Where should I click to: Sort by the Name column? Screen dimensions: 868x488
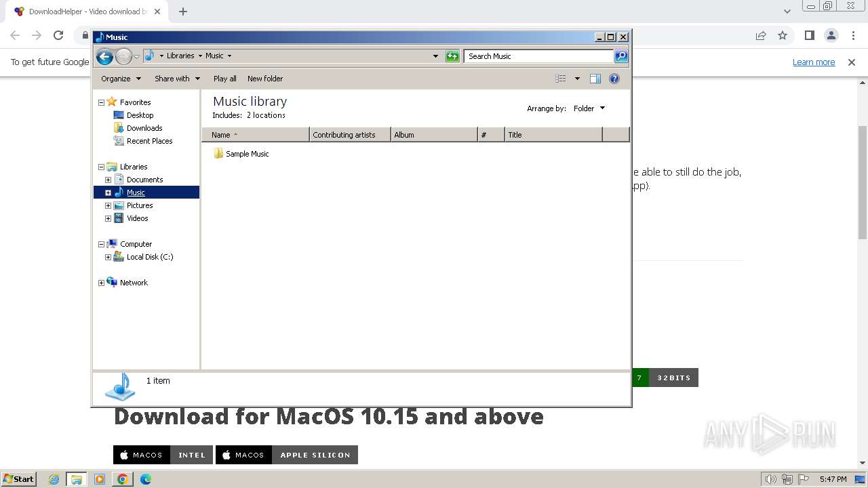[x=256, y=135]
